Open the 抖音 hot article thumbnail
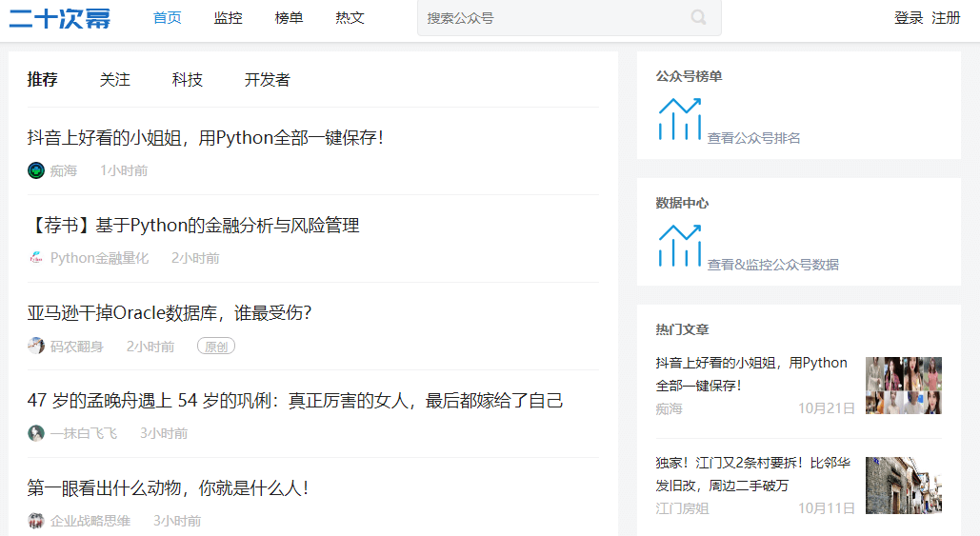 click(903, 386)
